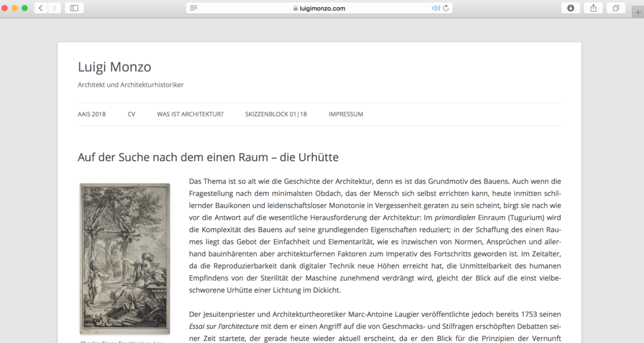Screen dimensions: 644x343
Task: Open the article titled Auf der Suche
Action: click(x=208, y=157)
